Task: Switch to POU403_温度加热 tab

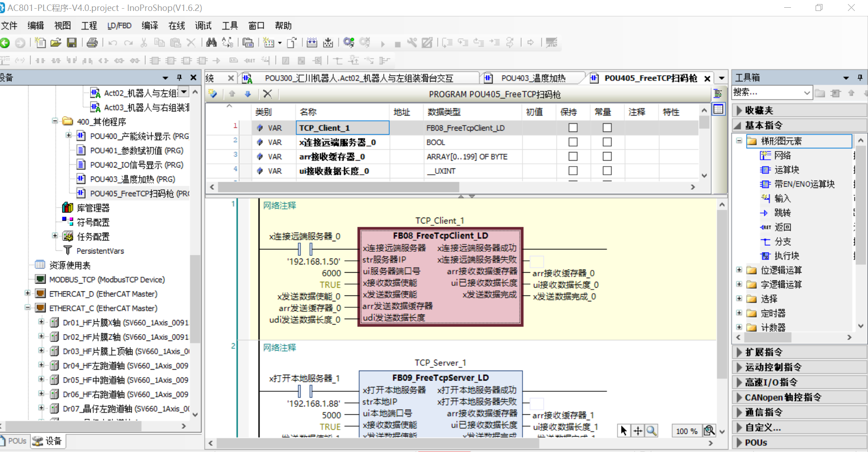Action: [x=533, y=78]
